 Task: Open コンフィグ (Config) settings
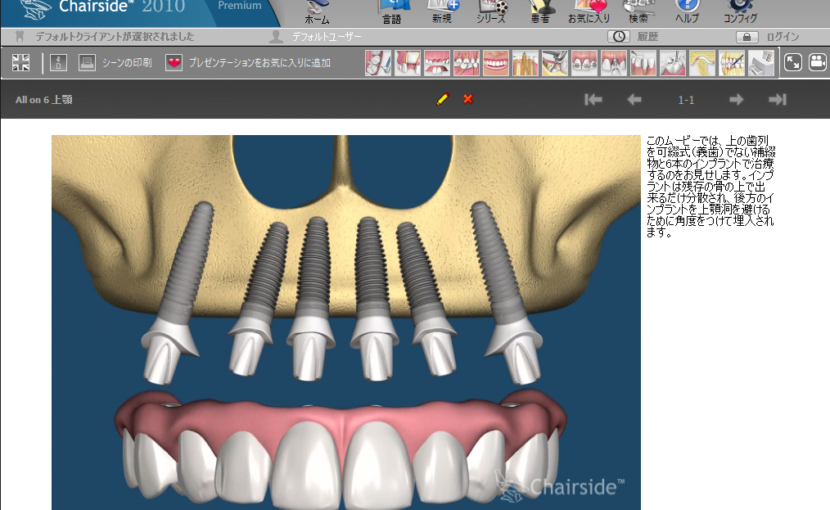(x=739, y=11)
